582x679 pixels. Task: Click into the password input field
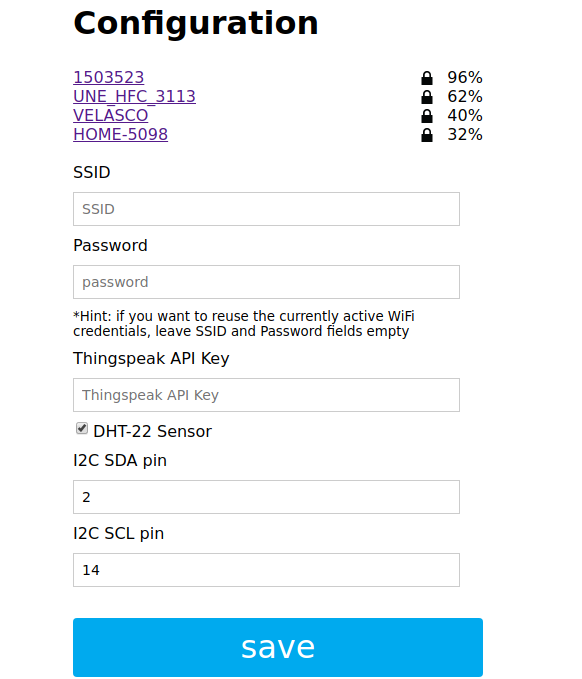pyautogui.click(x=266, y=282)
